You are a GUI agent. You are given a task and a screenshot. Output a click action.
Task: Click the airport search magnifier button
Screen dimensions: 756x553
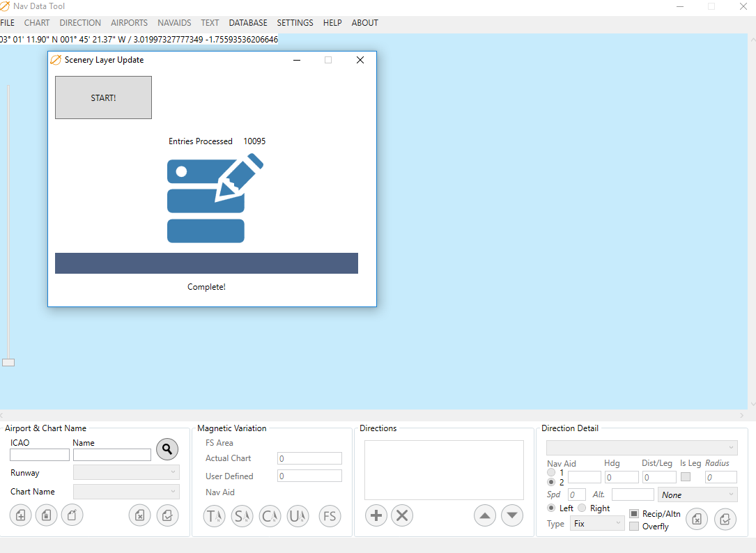click(167, 450)
